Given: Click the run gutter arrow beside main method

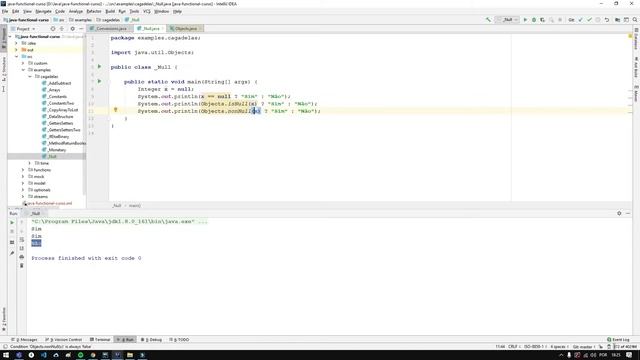Looking at the screenshot, I should click(x=99, y=81).
